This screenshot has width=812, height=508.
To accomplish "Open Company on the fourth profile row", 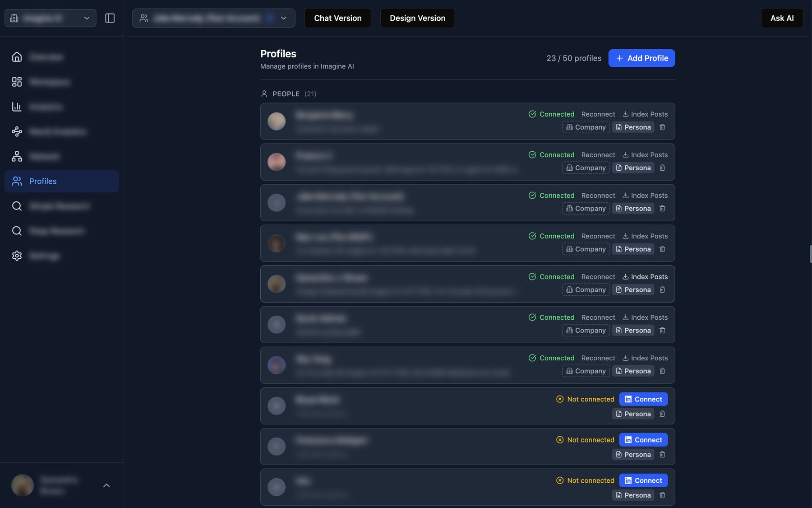I will click(x=586, y=249).
